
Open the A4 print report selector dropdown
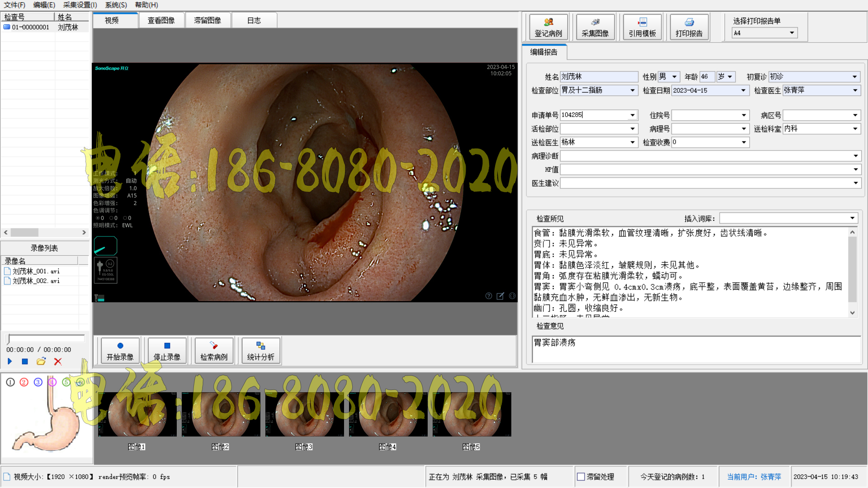[x=792, y=33]
